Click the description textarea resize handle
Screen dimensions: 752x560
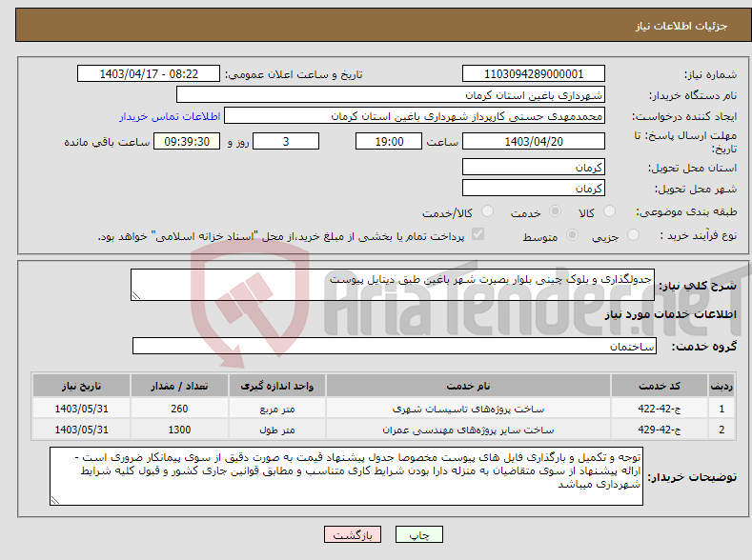(x=136, y=295)
